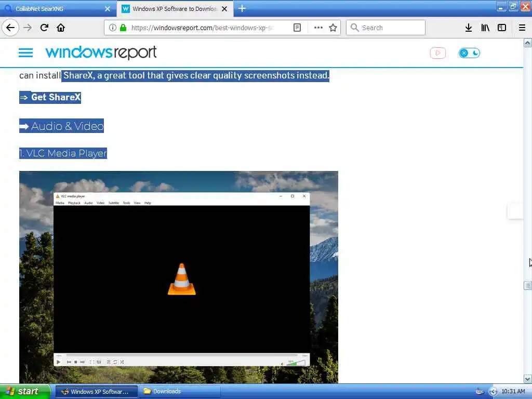Click the Windows Report logo

(101, 52)
